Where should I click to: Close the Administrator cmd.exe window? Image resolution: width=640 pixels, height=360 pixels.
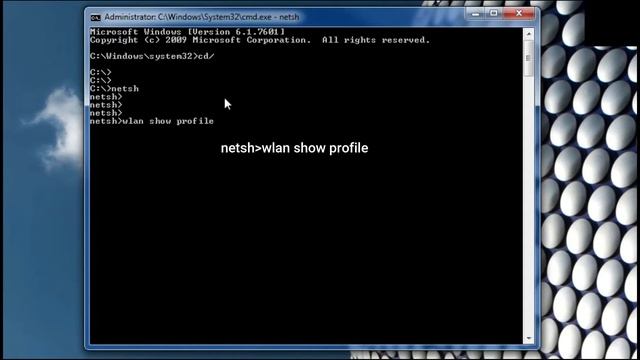pos(519,13)
